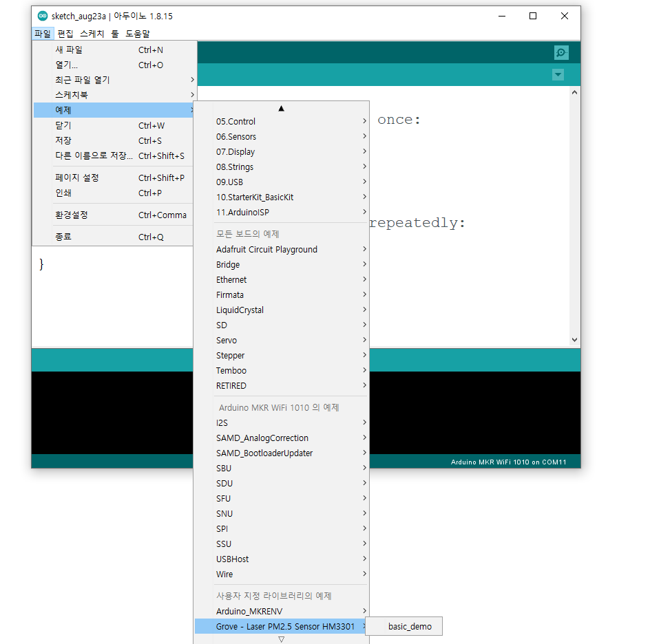Expand 08.Strings examples
Image resolution: width=650 pixels, height=644 pixels.
click(x=282, y=167)
